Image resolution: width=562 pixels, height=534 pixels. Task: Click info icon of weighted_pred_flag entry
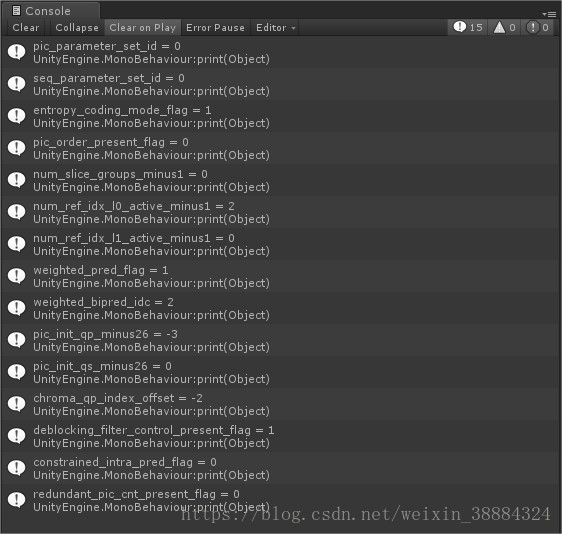pyautogui.click(x=16, y=276)
